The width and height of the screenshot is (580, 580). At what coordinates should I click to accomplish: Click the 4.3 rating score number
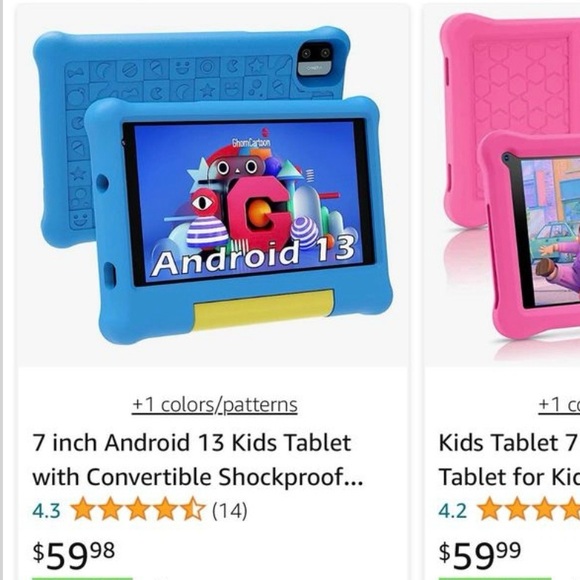tap(46, 511)
